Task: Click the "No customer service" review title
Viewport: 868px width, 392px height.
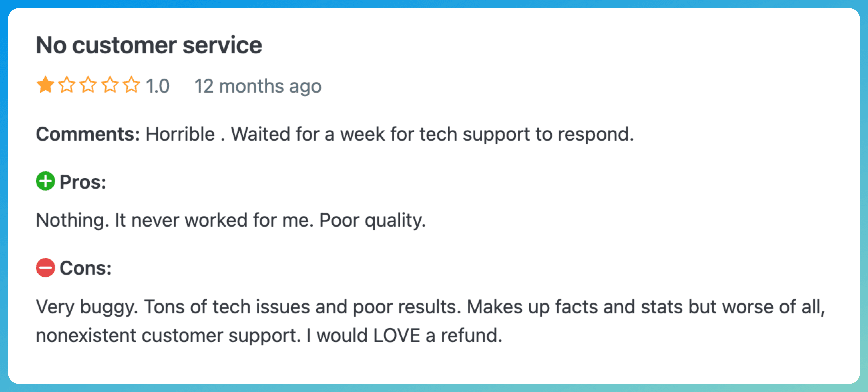Action: click(x=149, y=45)
